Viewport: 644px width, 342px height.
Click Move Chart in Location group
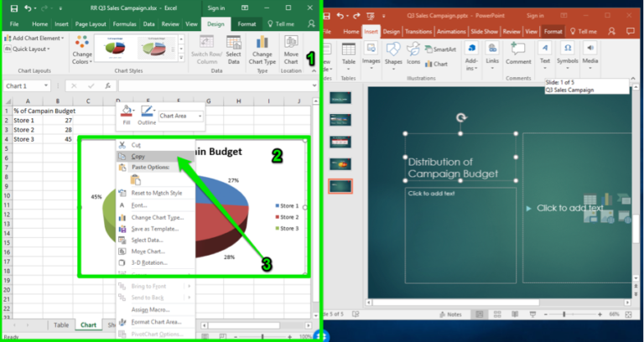(291, 50)
